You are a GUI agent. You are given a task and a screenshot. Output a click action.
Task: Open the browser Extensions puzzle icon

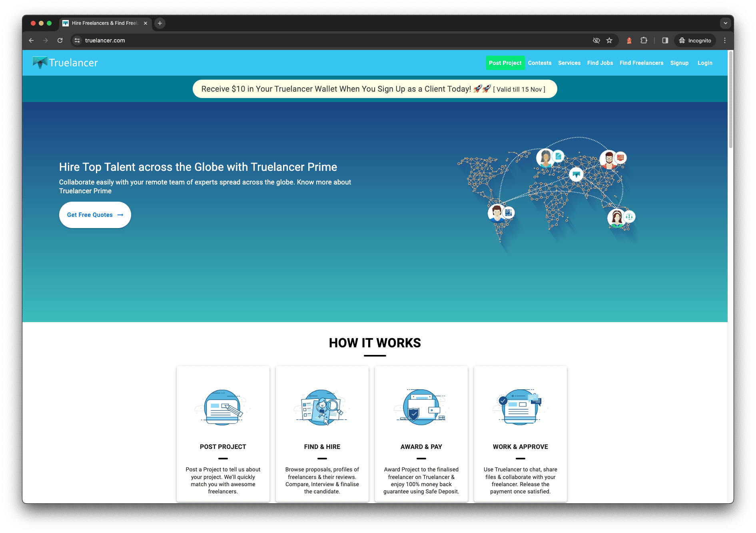tap(644, 40)
